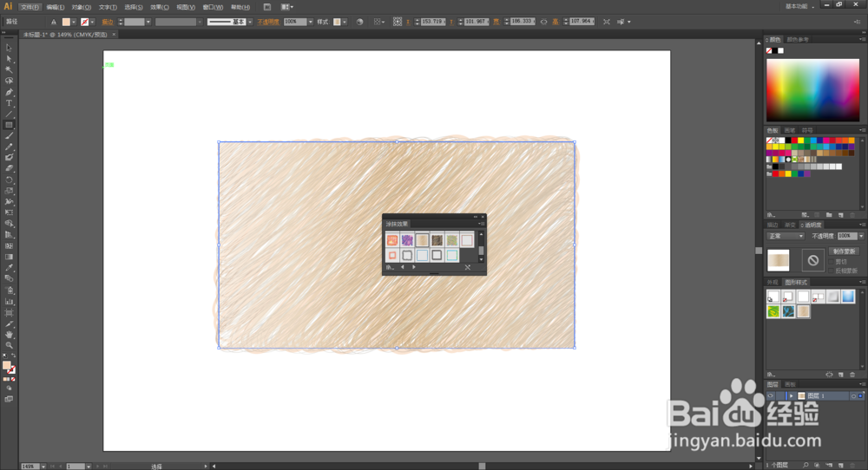Select the green foliage graphic style thumbnail
The width and height of the screenshot is (868, 470).
[x=773, y=311]
